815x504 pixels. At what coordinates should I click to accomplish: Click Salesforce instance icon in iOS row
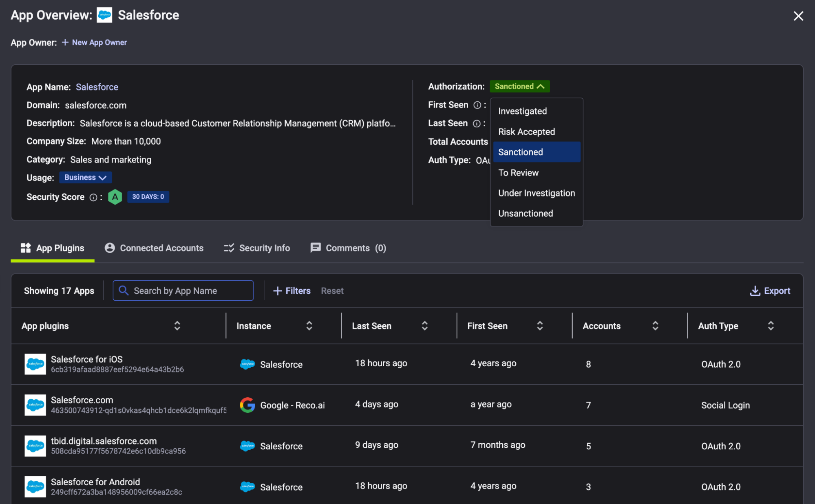(x=247, y=364)
